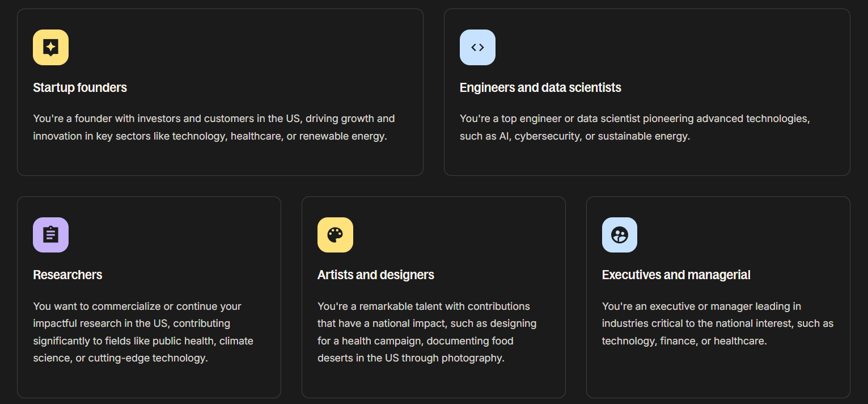
Task: Click the yellow paint palette icon
Action: [x=335, y=234]
